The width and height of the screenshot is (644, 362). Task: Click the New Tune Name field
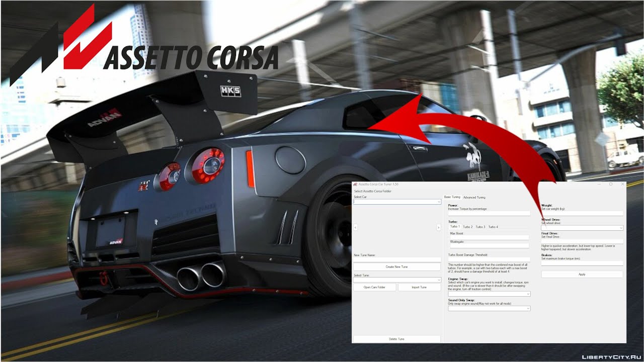point(397,260)
